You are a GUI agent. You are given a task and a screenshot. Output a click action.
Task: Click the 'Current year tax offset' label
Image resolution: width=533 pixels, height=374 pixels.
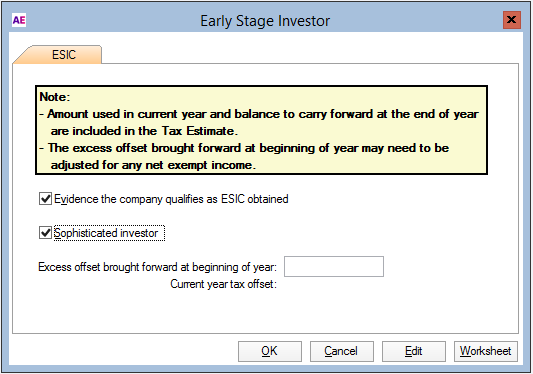click(223, 284)
